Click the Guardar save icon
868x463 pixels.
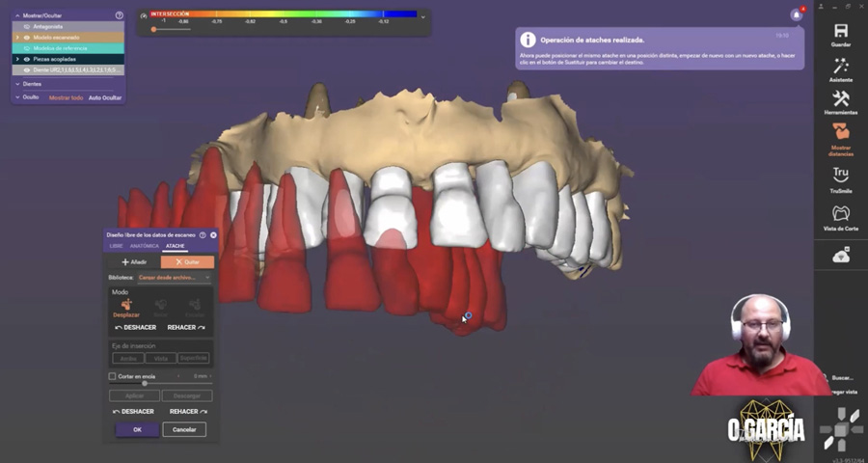pyautogui.click(x=840, y=31)
